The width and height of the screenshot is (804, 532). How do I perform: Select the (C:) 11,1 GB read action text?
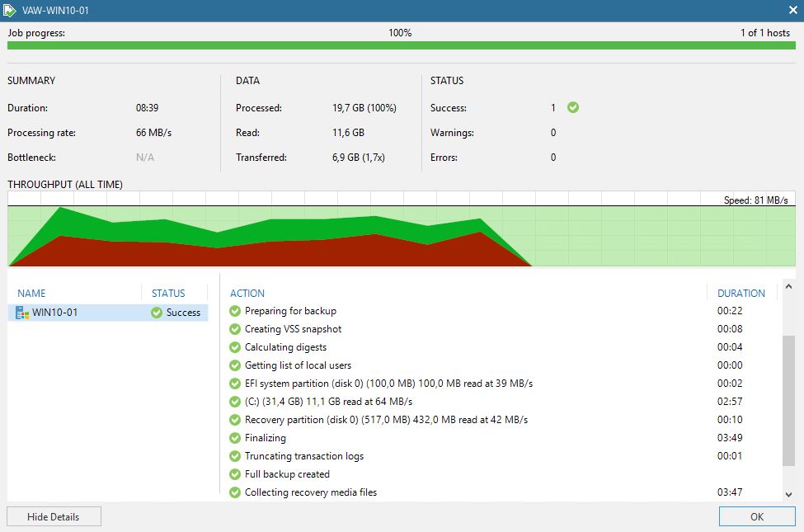click(x=329, y=402)
